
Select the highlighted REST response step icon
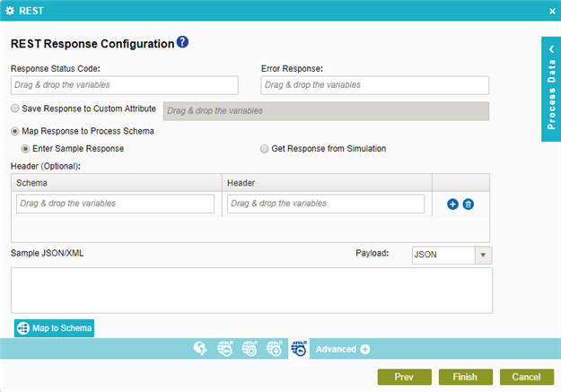[x=299, y=348]
